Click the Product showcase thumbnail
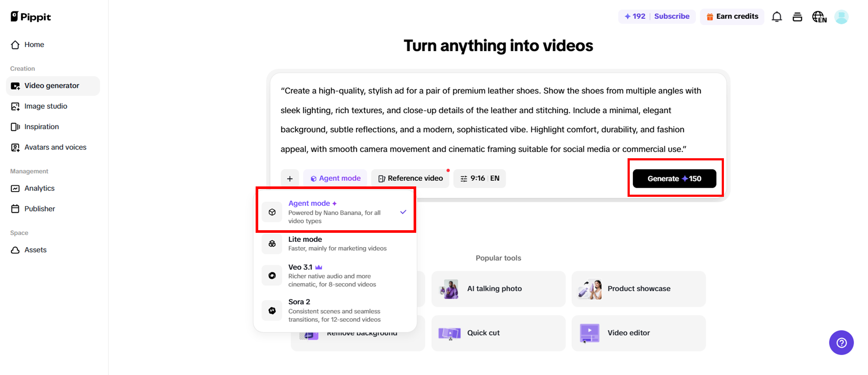The image size is (868, 375). pyautogui.click(x=590, y=289)
